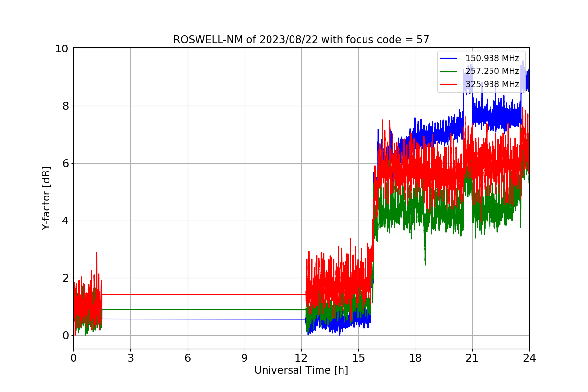Click x-axis tick label 12
Image resolution: width=588 pixels, height=392 pixels.
tap(301, 358)
